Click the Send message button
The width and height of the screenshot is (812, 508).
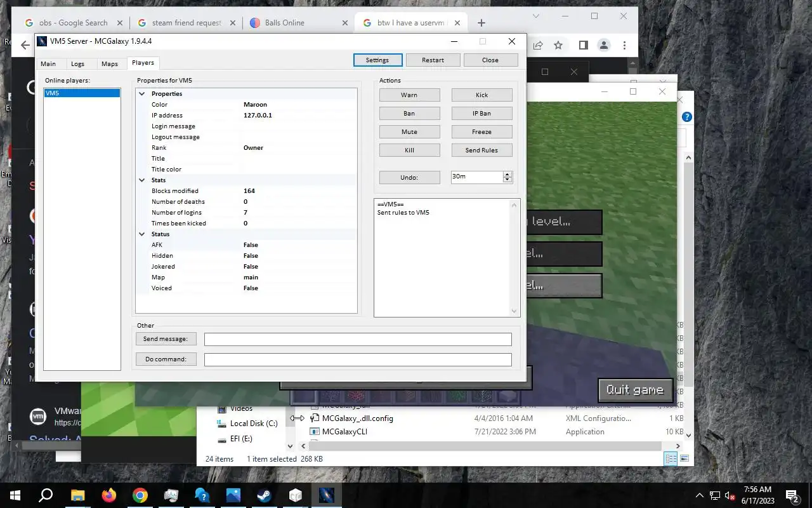click(166, 339)
